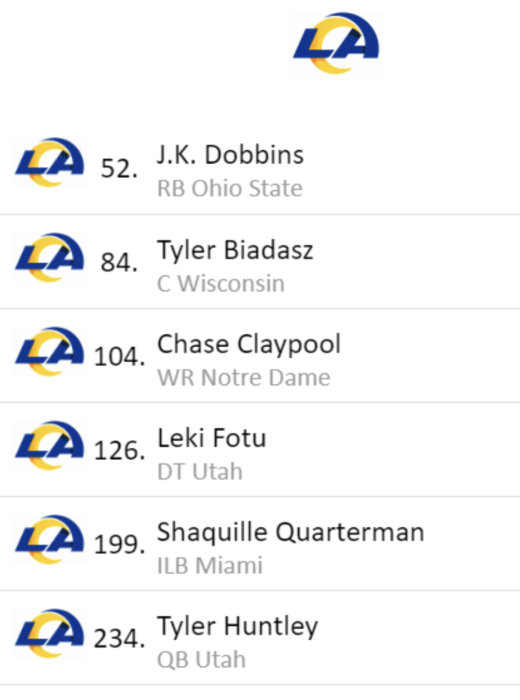Open Tyler Huntley player name

coord(237,626)
